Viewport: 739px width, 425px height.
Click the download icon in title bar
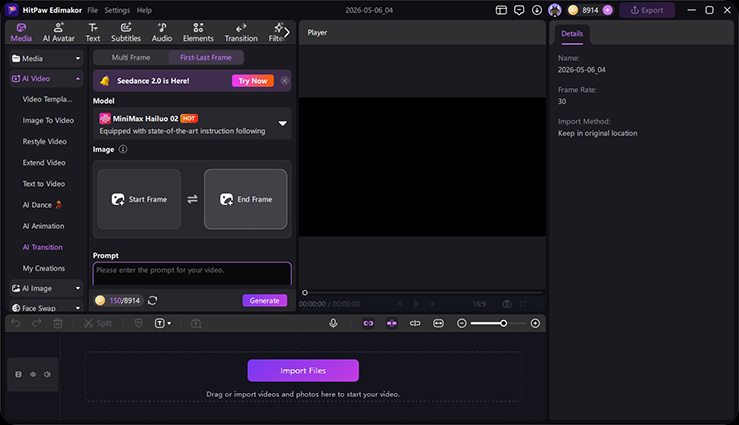click(537, 10)
